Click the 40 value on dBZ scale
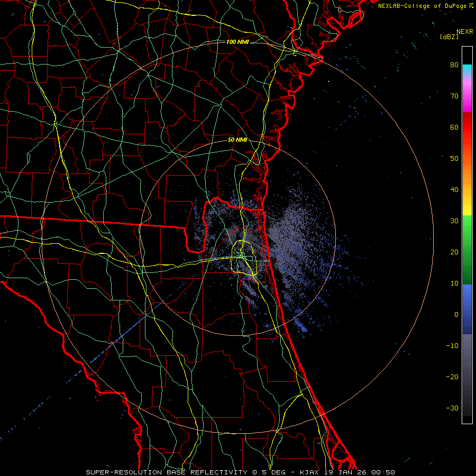 [x=454, y=190]
